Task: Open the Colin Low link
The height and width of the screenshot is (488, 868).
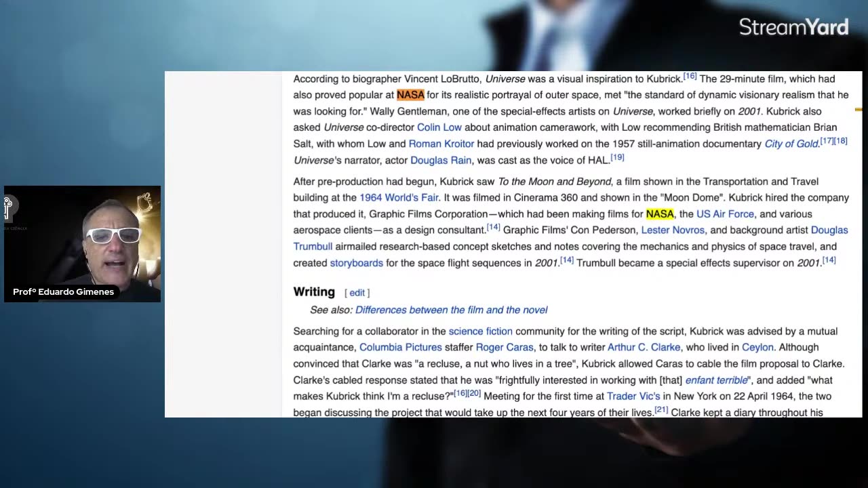Action: tap(439, 127)
